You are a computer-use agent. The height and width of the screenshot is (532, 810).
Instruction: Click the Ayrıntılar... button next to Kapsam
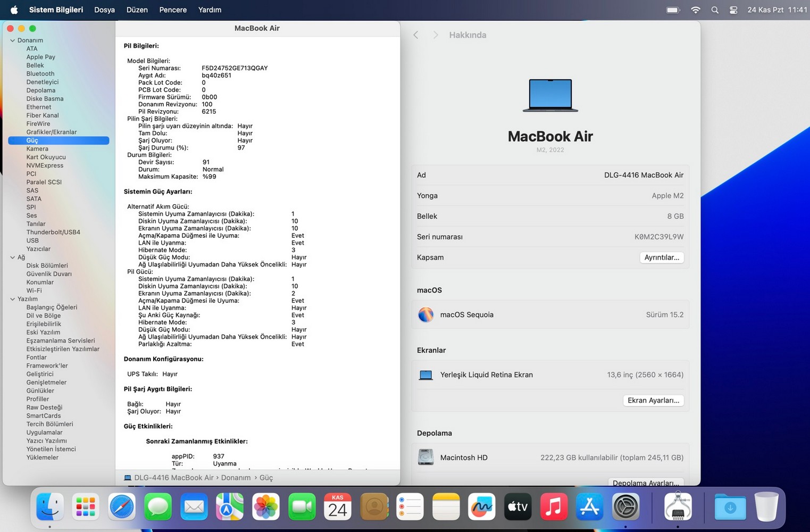coord(661,257)
